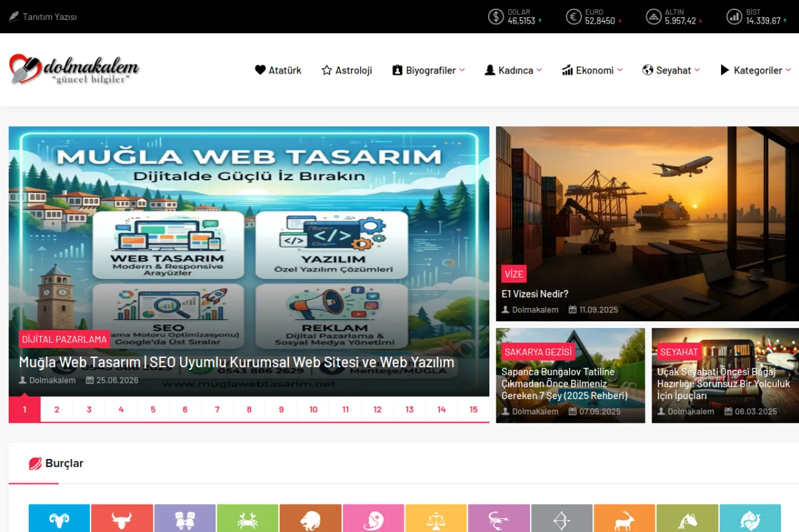The height and width of the screenshot is (532, 799).
Task: Click the euro currency icon
Action: tap(574, 17)
